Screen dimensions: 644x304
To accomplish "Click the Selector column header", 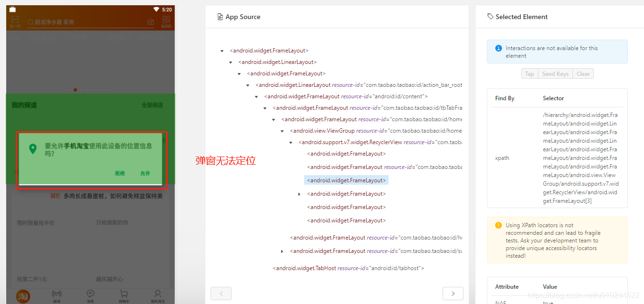I will coord(553,98).
